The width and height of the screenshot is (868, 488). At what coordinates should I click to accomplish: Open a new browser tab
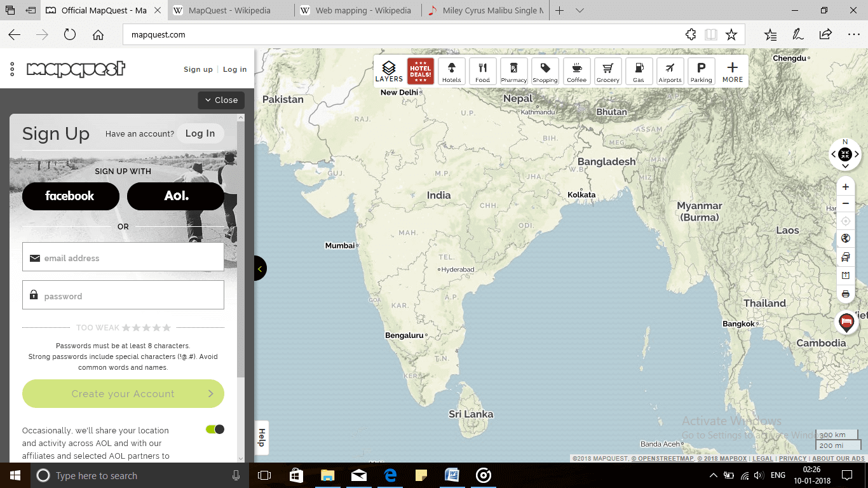[x=559, y=11]
